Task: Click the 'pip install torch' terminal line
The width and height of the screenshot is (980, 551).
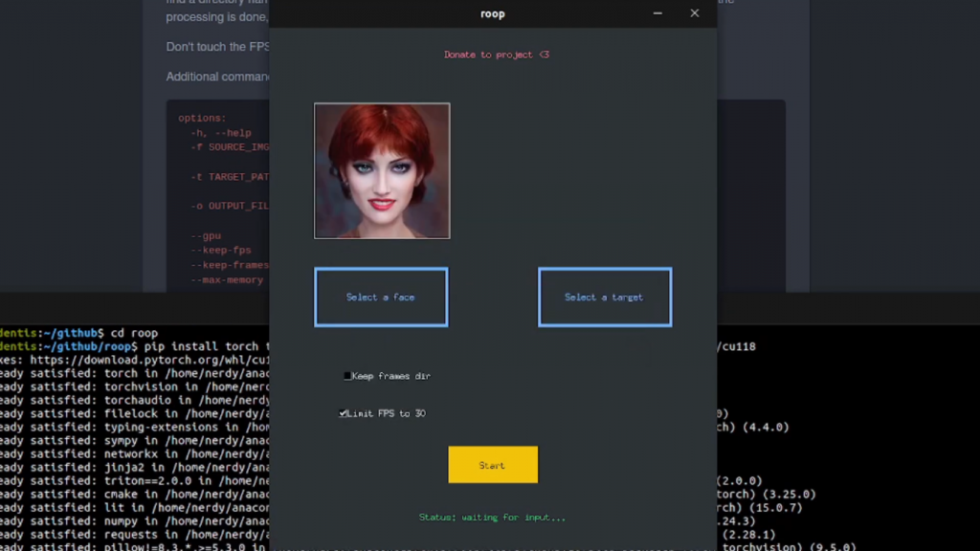Action: point(201,346)
